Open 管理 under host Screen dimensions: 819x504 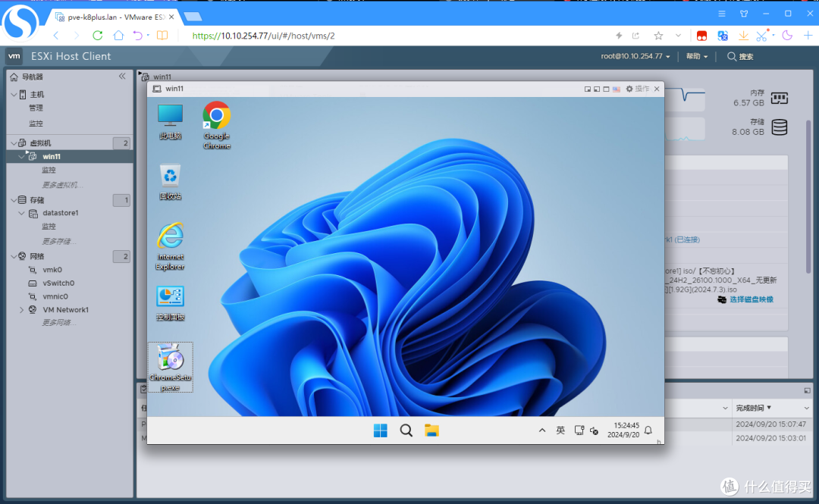tap(36, 108)
